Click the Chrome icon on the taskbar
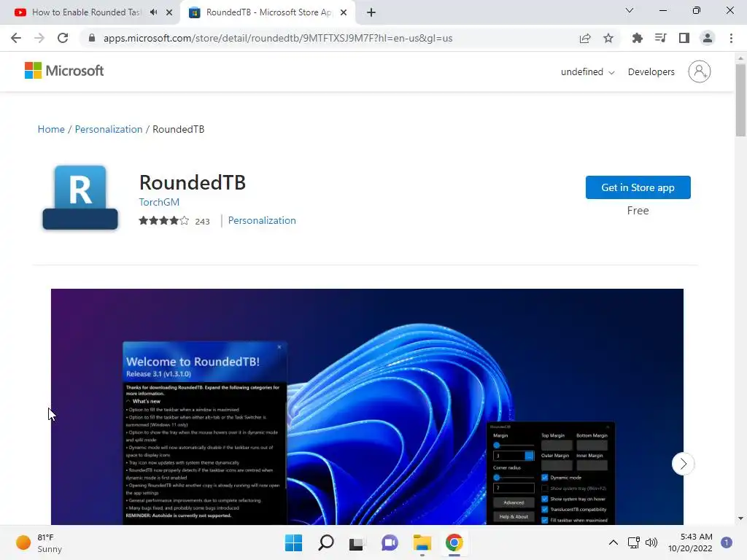The height and width of the screenshot is (560, 747). pyautogui.click(x=454, y=542)
